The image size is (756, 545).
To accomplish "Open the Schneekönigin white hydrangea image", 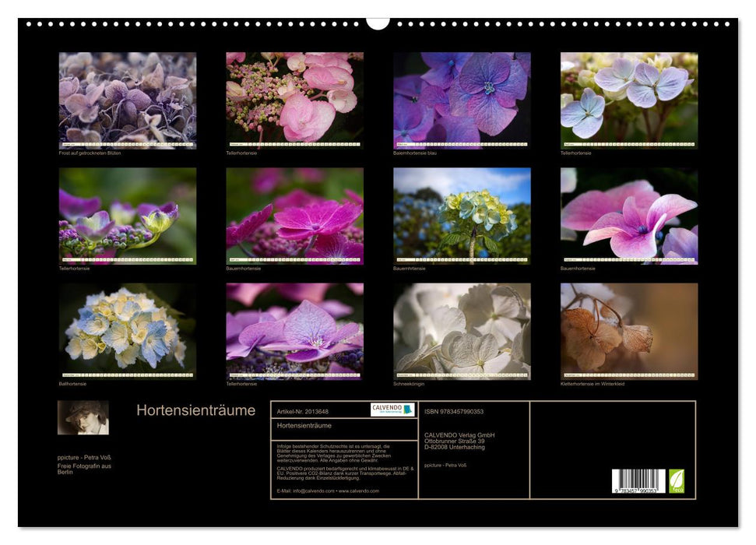I will tap(463, 331).
